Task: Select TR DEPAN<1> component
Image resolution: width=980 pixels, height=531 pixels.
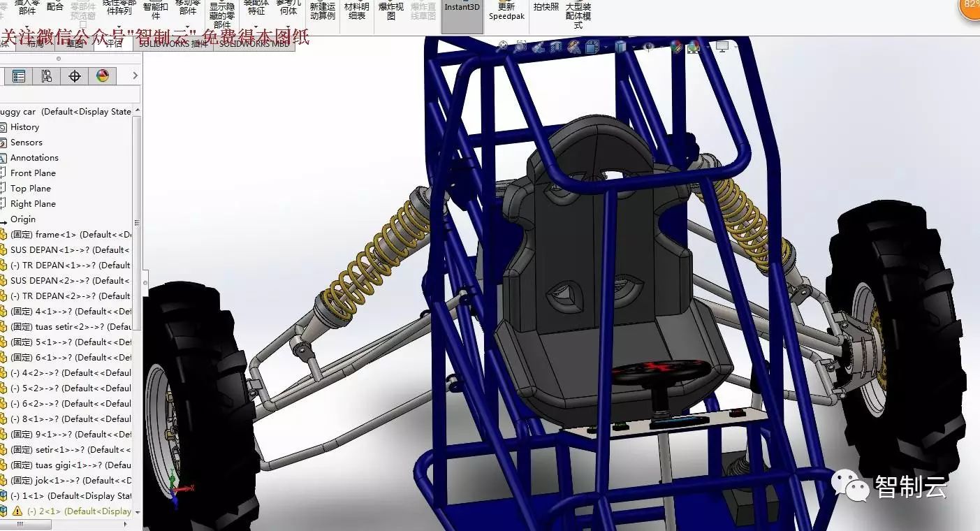Action: coord(66,265)
